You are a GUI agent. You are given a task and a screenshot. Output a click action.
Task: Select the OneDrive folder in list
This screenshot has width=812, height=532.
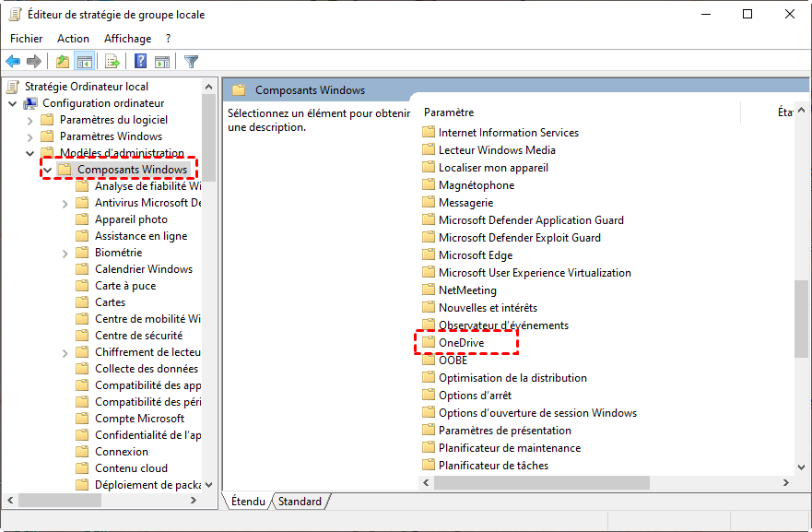461,343
